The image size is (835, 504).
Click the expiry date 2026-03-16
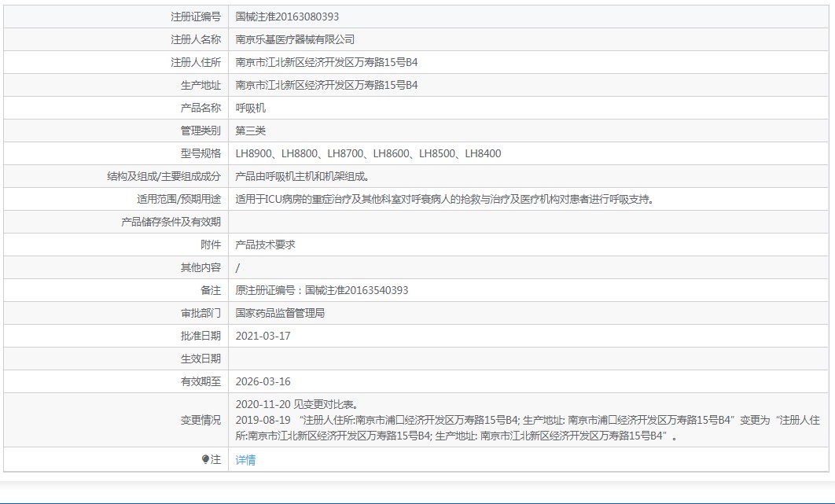pos(263,381)
